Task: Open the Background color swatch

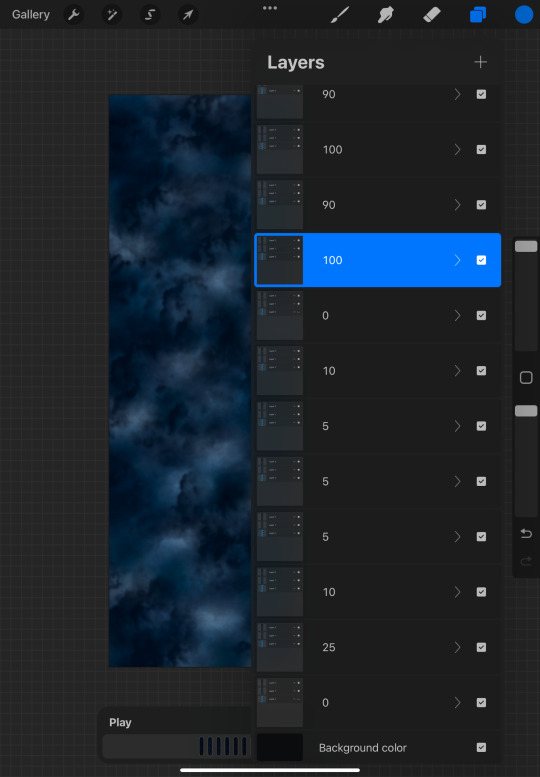Action: 280,747
